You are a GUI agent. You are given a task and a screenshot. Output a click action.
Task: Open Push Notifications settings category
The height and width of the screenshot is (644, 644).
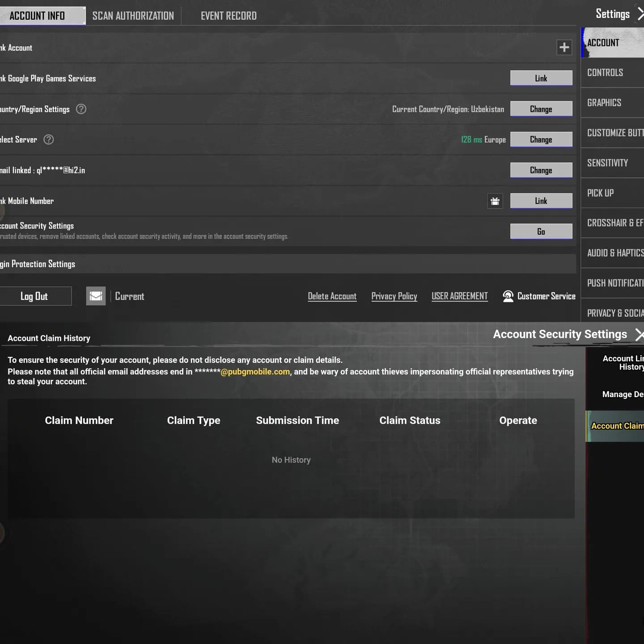click(612, 283)
